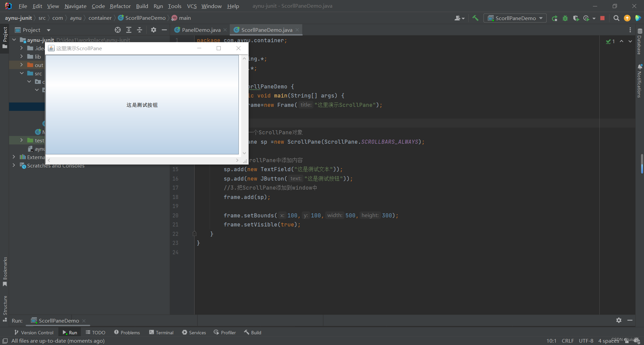Open the Database tool window
The image size is (644, 345).
tap(640, 42)
